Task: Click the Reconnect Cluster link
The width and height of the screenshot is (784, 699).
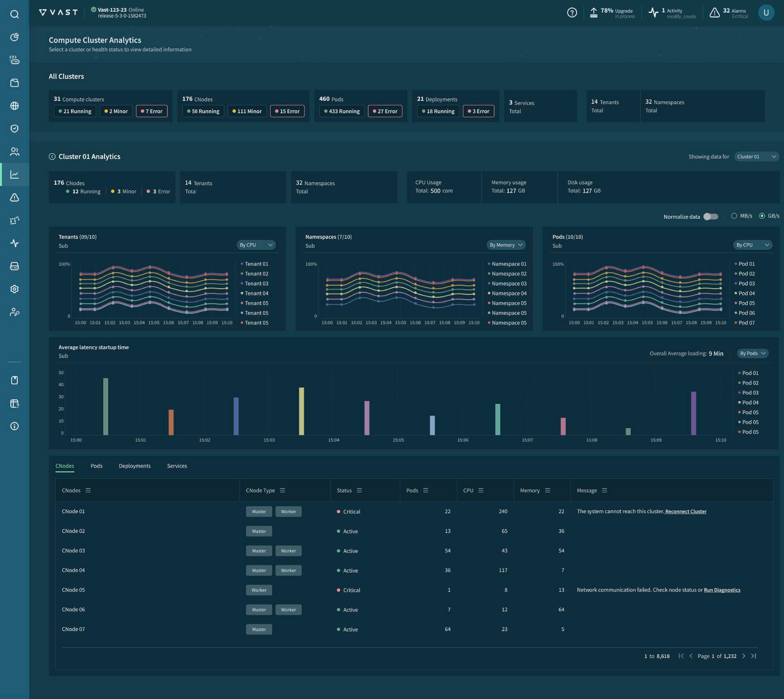Action: click(x=686, y=512)
